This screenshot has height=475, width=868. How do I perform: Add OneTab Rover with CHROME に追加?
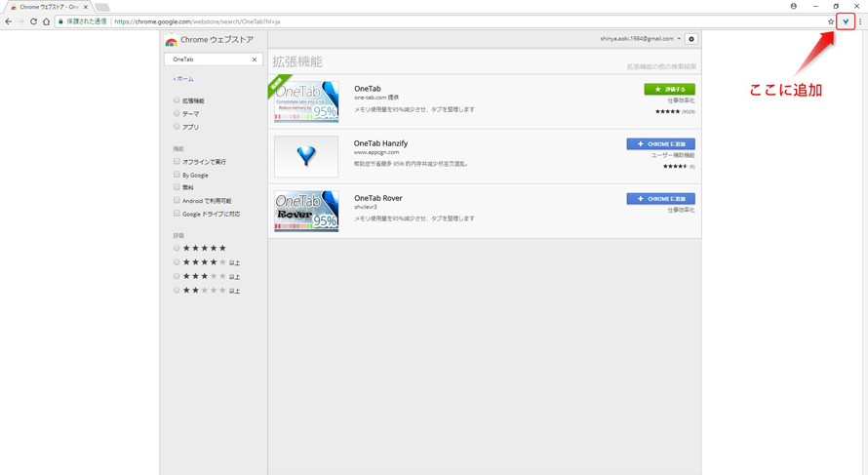660,199
